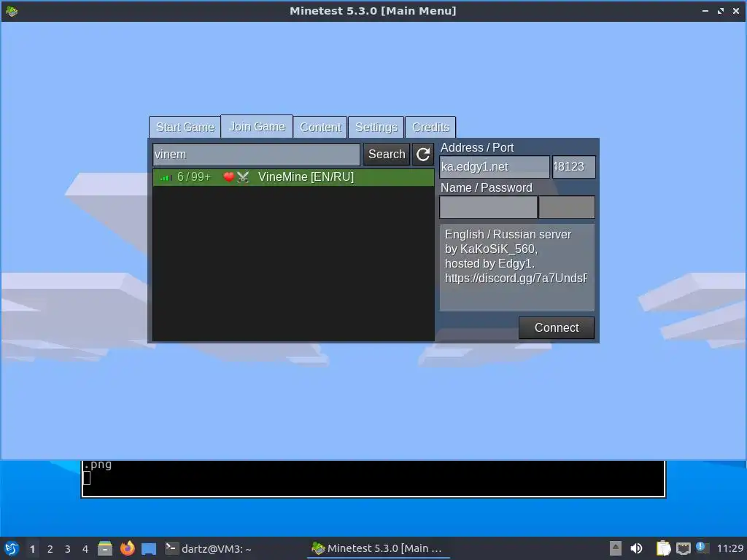The width and height of the screenshot is (747, 560).
Task: Click the favorite heart icon on VineMine
Action: [228, 177]
